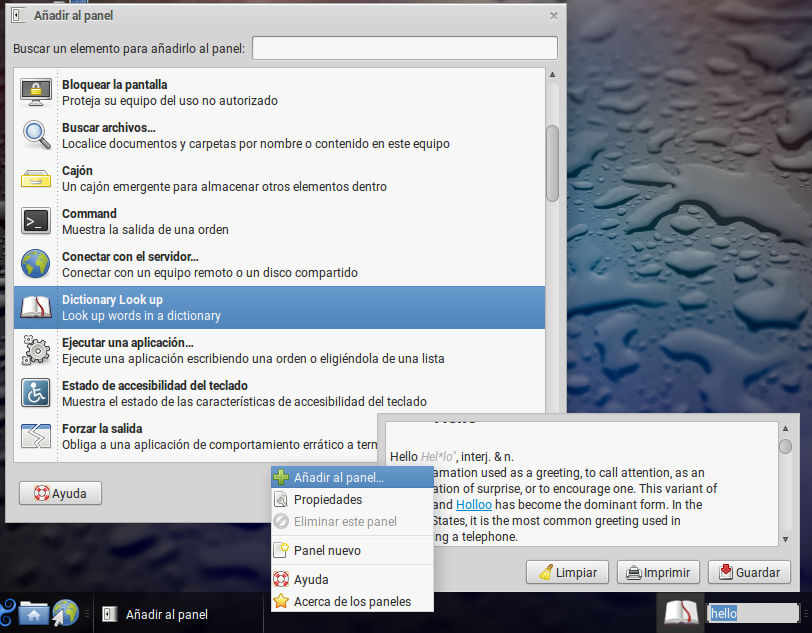This screenshot has width=812, height=633.
Task: Select 'Panel nuevo' in the context menu
Action: point(327,550)
